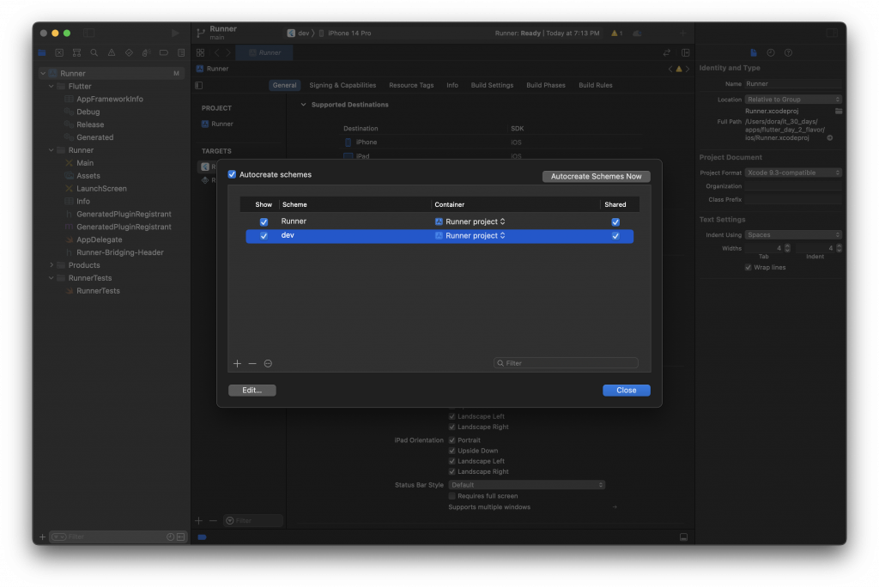The image size is (879, 588).
Task: Open the Report navigator icon
Action: pyautogui.click(x=181, y=52)
